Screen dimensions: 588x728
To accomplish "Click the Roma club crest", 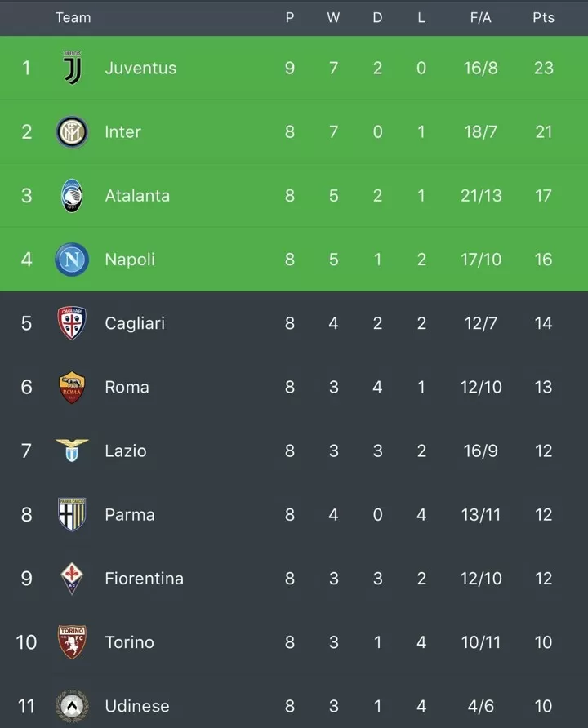I will (72, 387).
